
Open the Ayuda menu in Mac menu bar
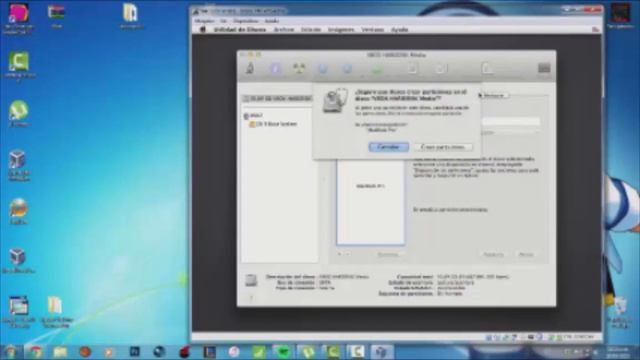coord(399,29)
